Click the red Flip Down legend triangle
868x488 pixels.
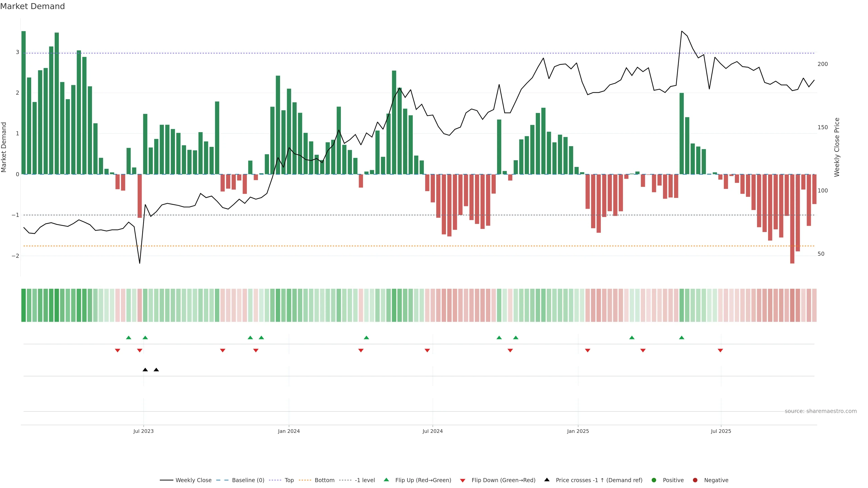click(462, 480)
